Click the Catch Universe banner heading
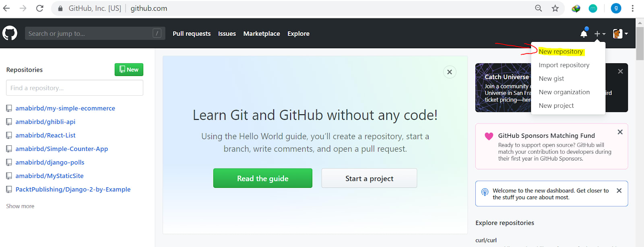This screenshot has width=644, height=247. pyautogui.click(x=506, y=77)
